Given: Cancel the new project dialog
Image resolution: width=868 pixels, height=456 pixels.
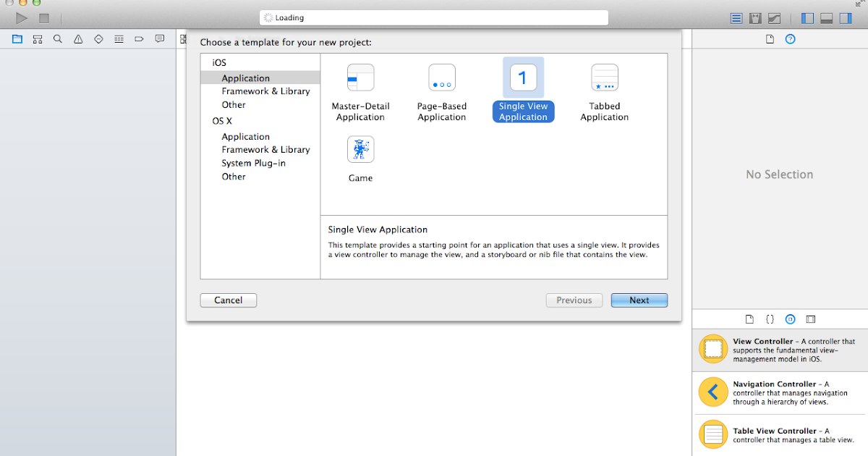Looking at the screenshot, I should [228, 300].
